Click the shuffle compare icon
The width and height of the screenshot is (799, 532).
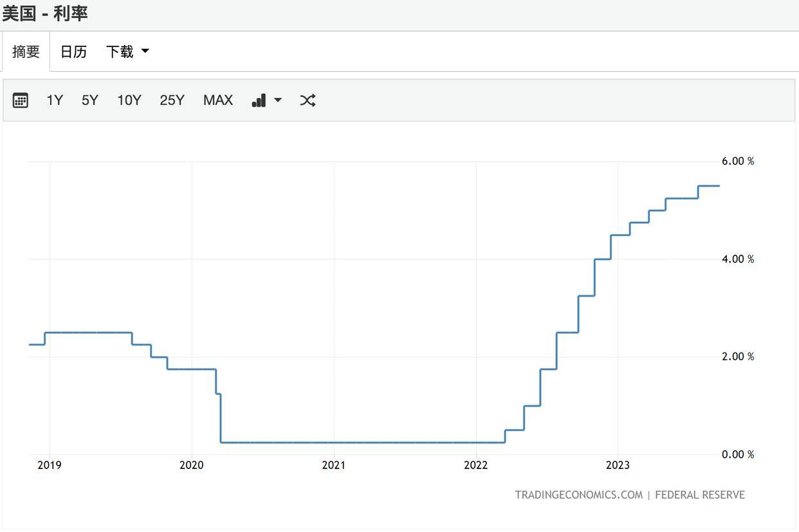pos(308,100)
